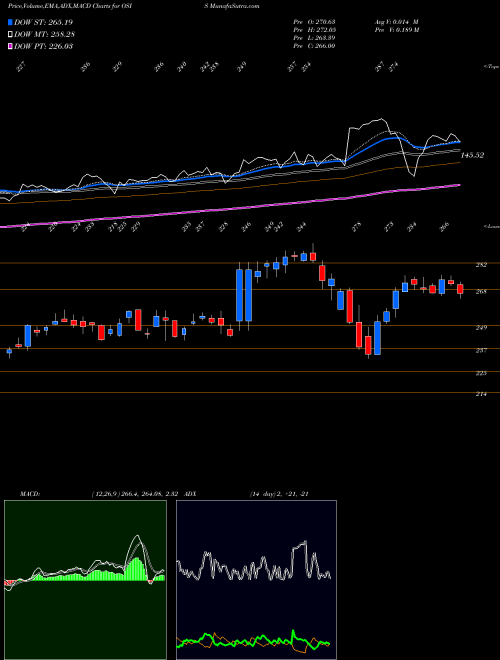Click the white DOW MT legend swatch
Image resolution: width=500 pixels, height=660 pixels.
tap(10, 34)
